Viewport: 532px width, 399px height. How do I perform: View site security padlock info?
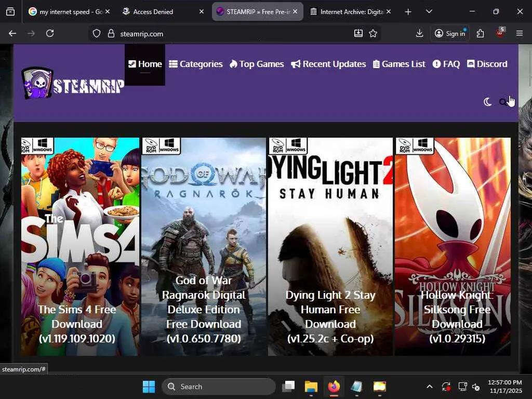pyautogui.click(x=111, y=34)
